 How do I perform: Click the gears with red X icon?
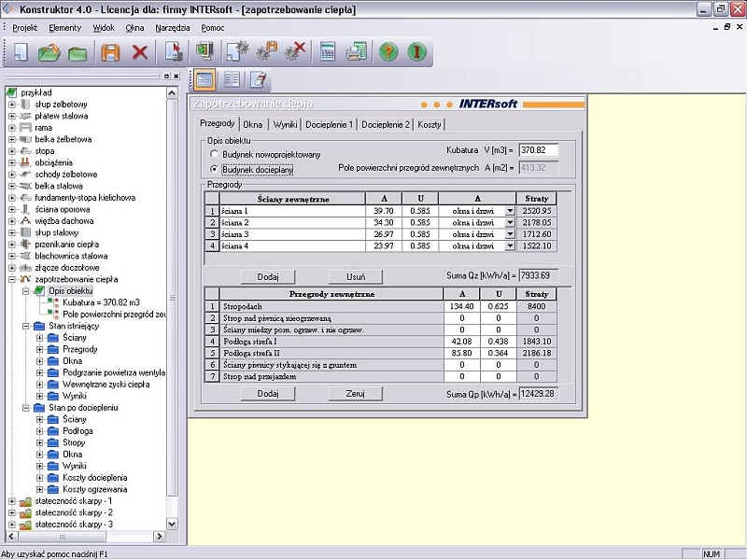pos(295,51)
